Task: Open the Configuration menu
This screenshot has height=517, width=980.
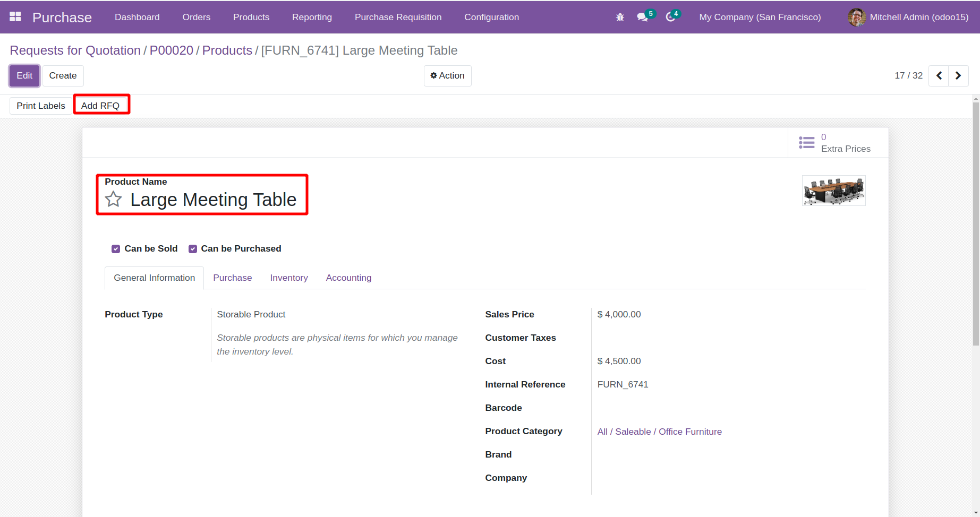Action: 491,17
